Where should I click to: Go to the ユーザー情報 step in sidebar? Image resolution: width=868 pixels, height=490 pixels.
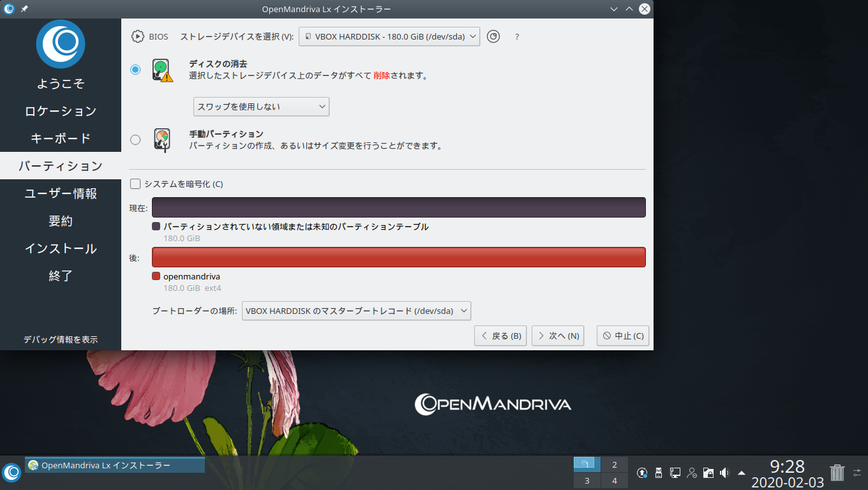pos(61,193)
